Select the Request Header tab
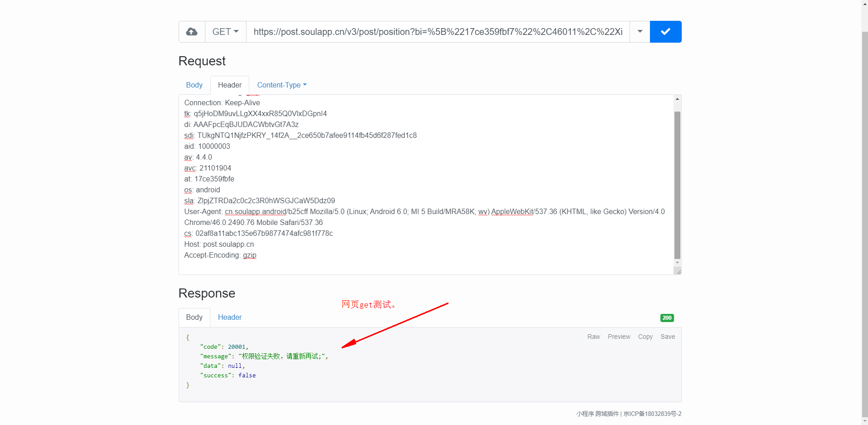 [x=230, y=85]
